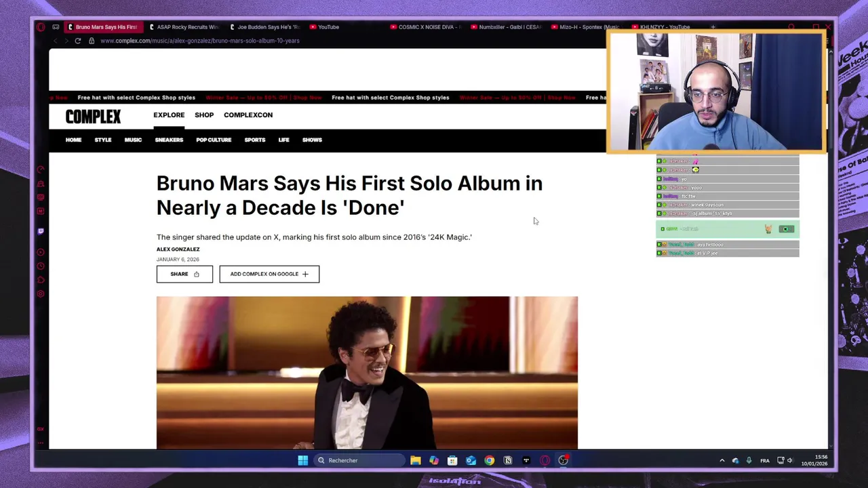The height and width of the screenshot is (488, 868).
Task: Open the sidebar extensions cube icon
Action: tap(41, 280)
